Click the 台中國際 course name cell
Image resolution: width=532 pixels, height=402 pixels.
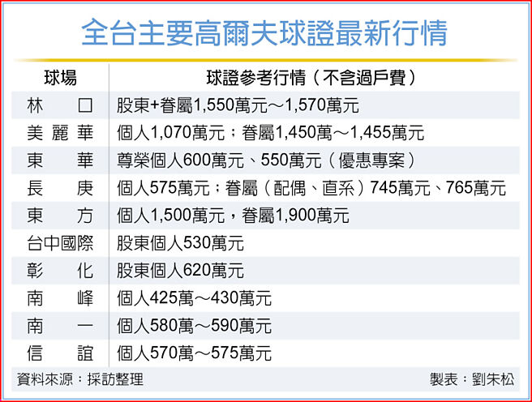(x=60, y=243)
